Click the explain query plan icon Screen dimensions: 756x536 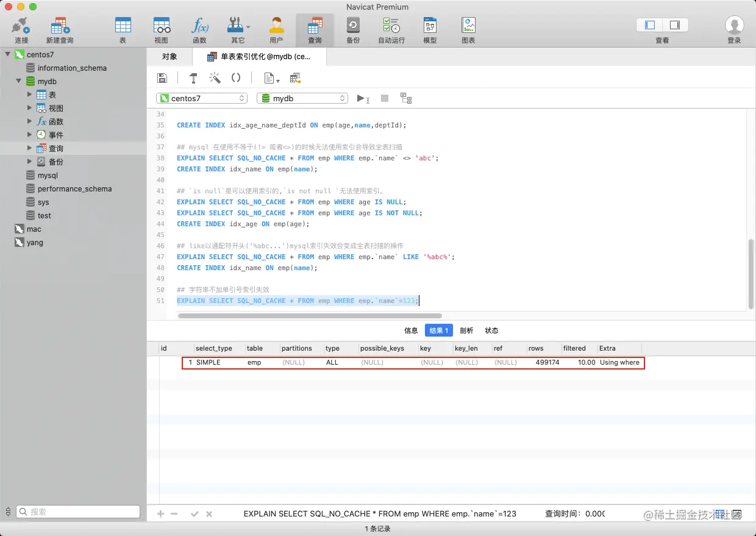406,98
